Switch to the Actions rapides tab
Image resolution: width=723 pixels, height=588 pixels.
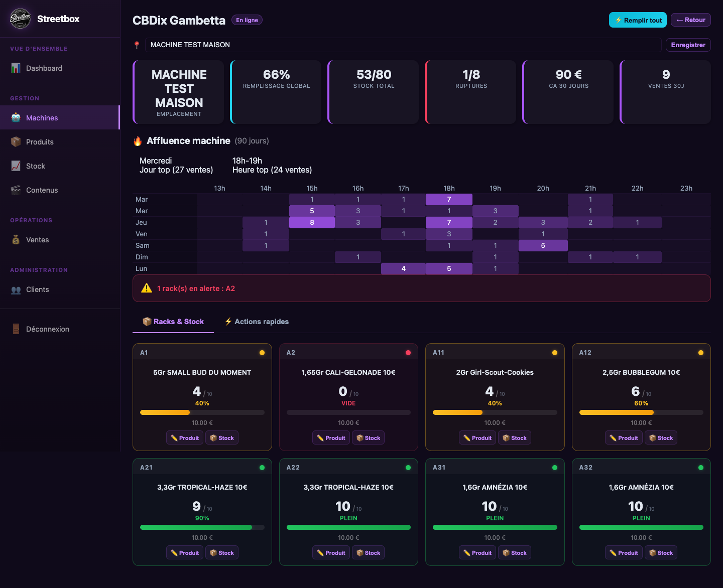pyautogui.click(x=257, y=322)
